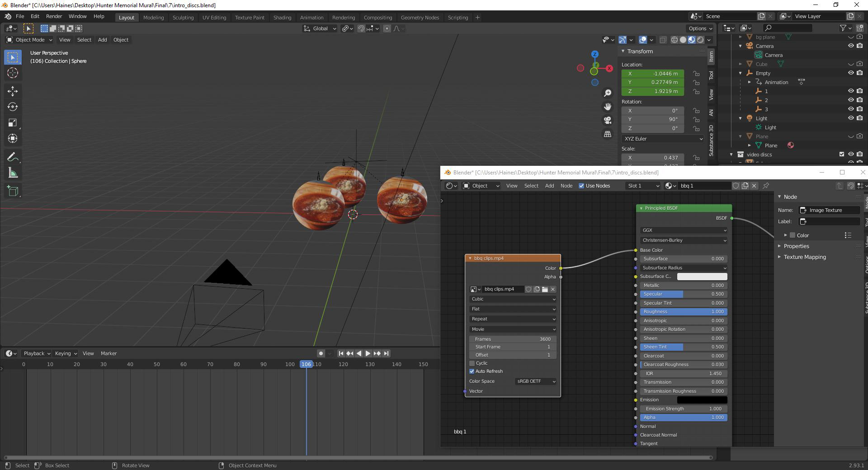Viewport: 868px width, 470px height.
Task: Select the Rotate tool
Action: [13, 107]
